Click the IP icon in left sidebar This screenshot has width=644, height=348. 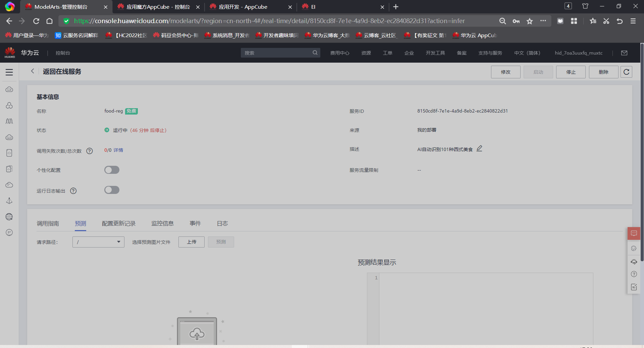click(9, 232)
